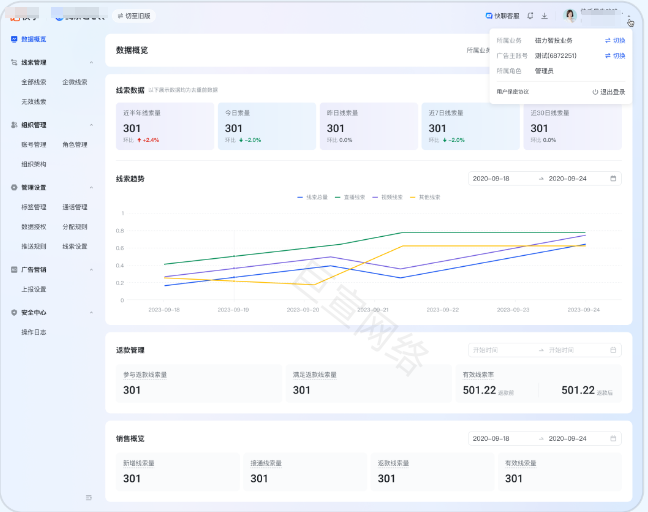Click the 参与退款线索量 card
Viewport: 648px width, 512px height.
coord(199,383)
